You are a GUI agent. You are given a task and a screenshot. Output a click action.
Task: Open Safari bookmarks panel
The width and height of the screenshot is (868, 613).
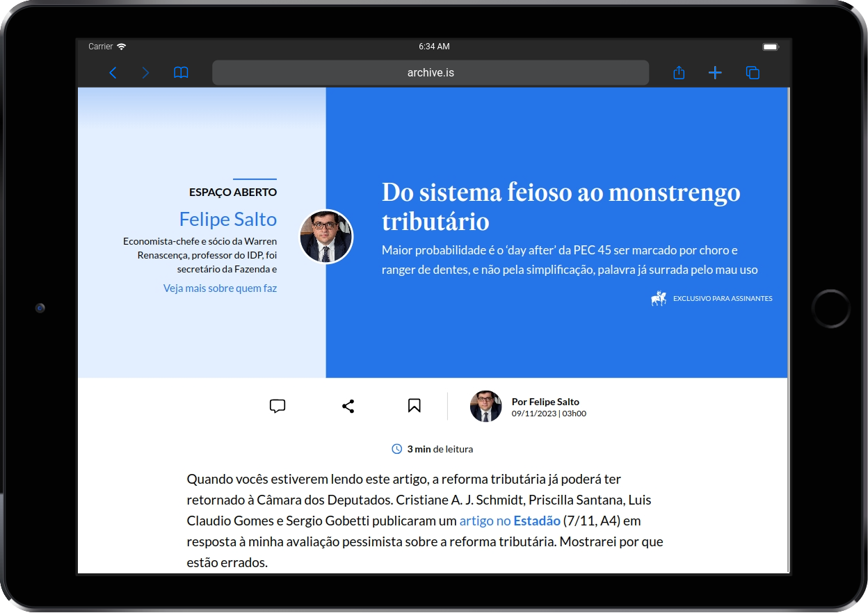tap(181, 72)
